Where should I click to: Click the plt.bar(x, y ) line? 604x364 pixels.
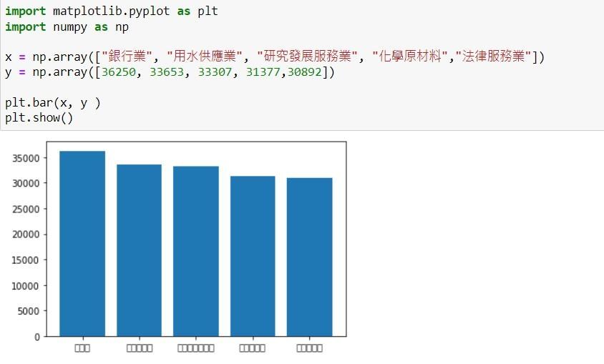click(x=53, y=103)
